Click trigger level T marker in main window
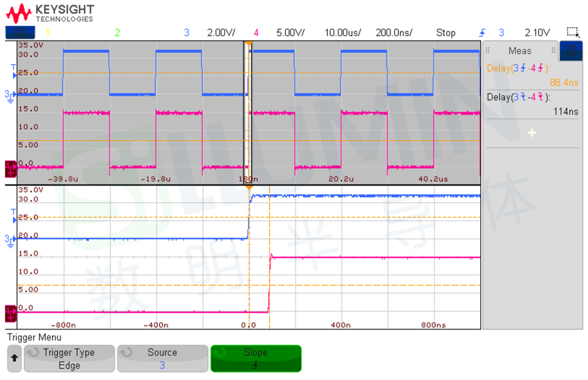 (x=14, y=71)
